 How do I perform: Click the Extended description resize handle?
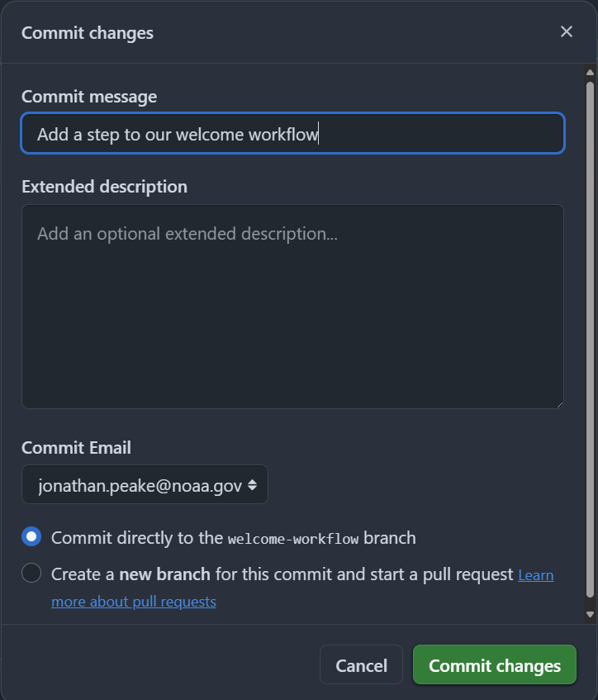[559, 404]
